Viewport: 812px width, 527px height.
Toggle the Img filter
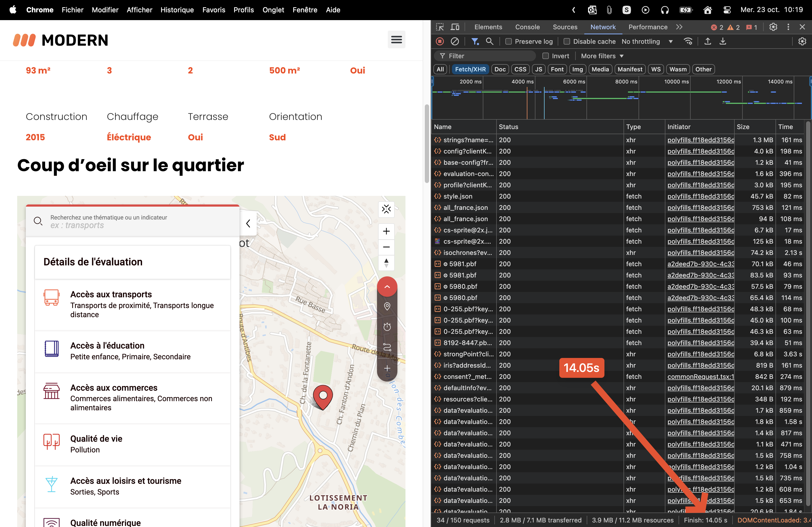[577, 69]
